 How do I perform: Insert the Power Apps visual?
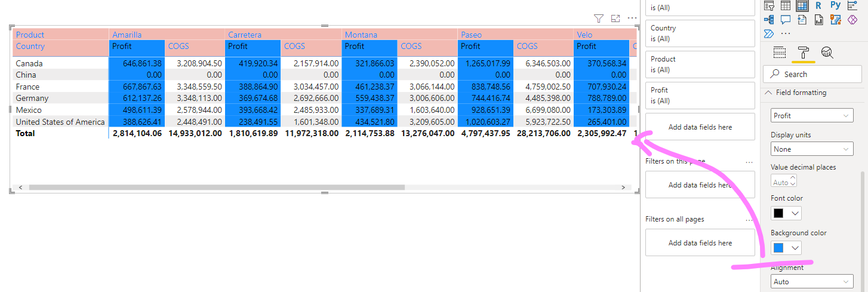pyautogui.click(x=851, y=20)
